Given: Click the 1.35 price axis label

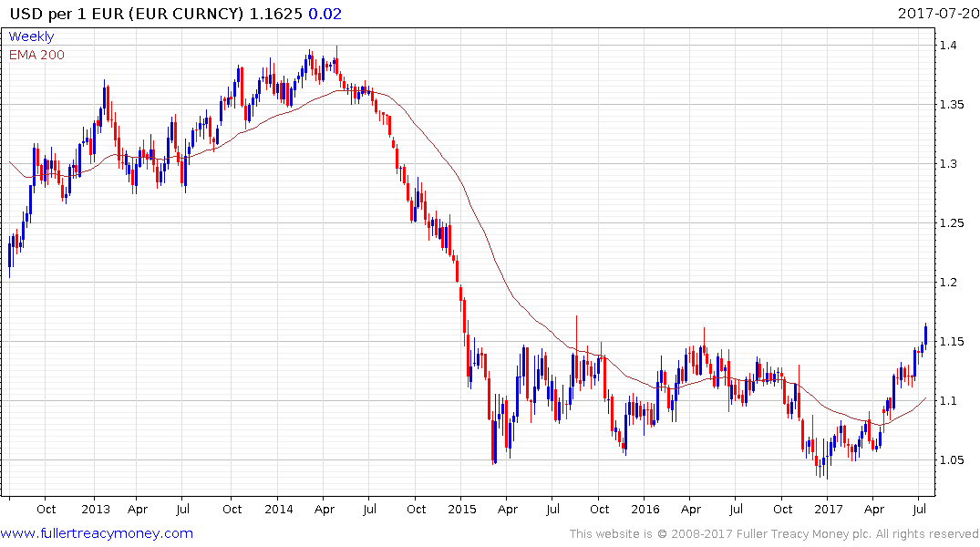Looking at the screenshot, I should pos(951,105).
